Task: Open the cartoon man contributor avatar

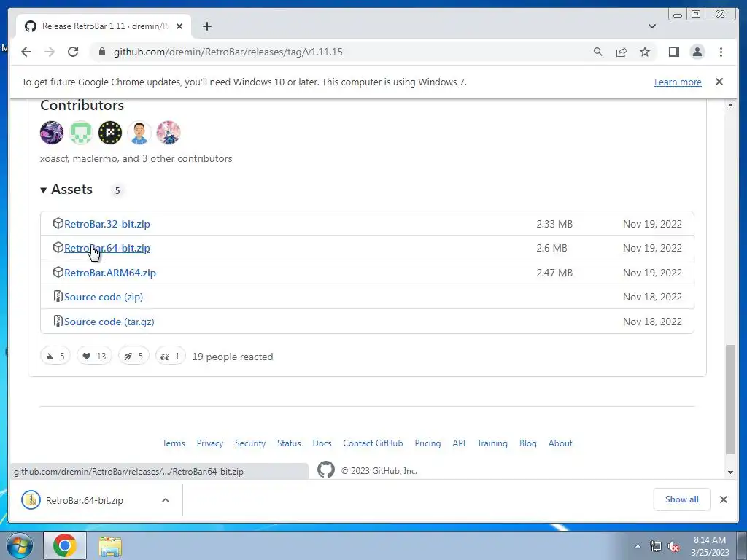Action: point(139,133)
